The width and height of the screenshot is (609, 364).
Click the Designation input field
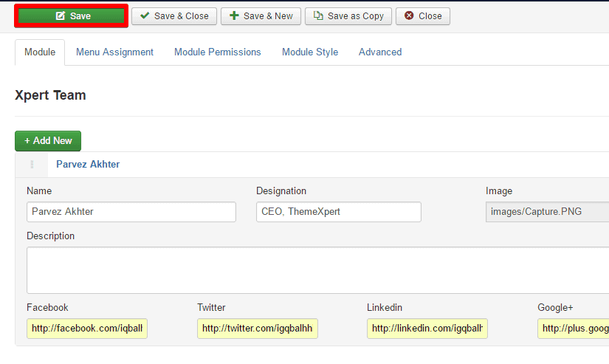339,212
